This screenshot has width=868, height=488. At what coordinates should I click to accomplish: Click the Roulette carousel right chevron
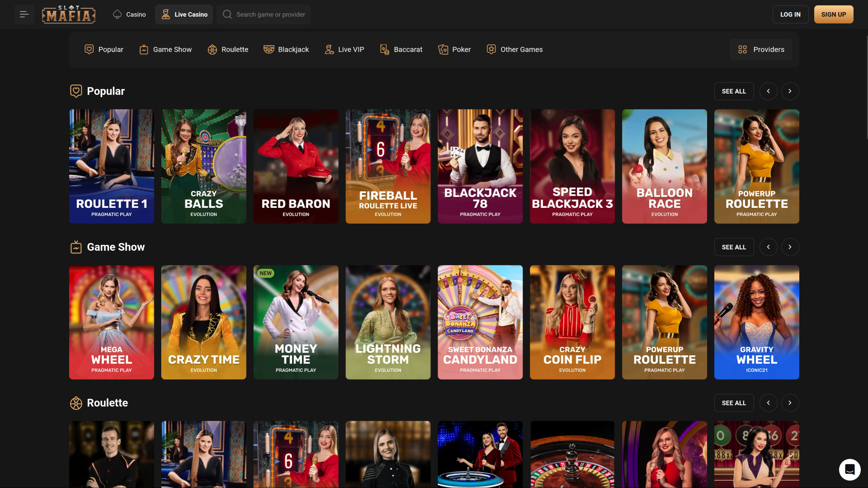790,403
